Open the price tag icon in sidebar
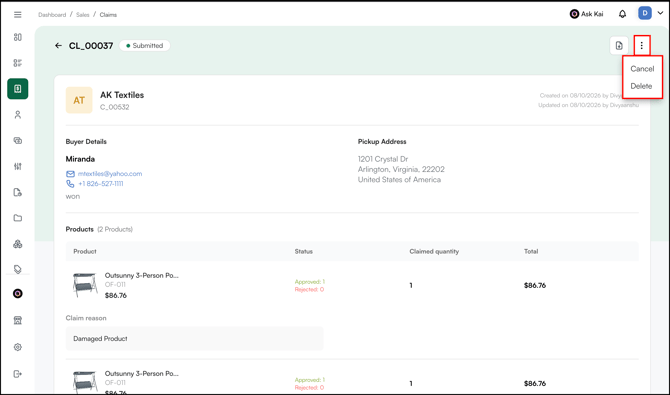The image size is (670, 395). click(x=18, y=269)
